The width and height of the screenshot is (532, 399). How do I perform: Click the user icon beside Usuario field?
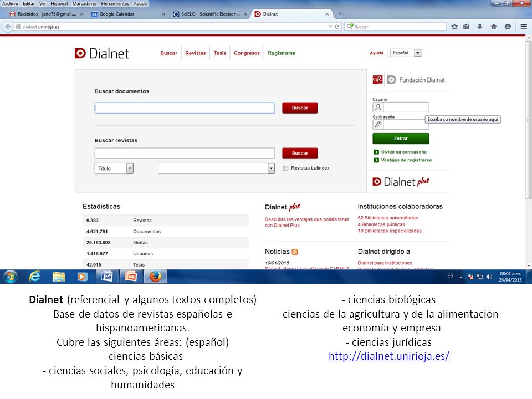pyautogui.click(x=378, y=107)
